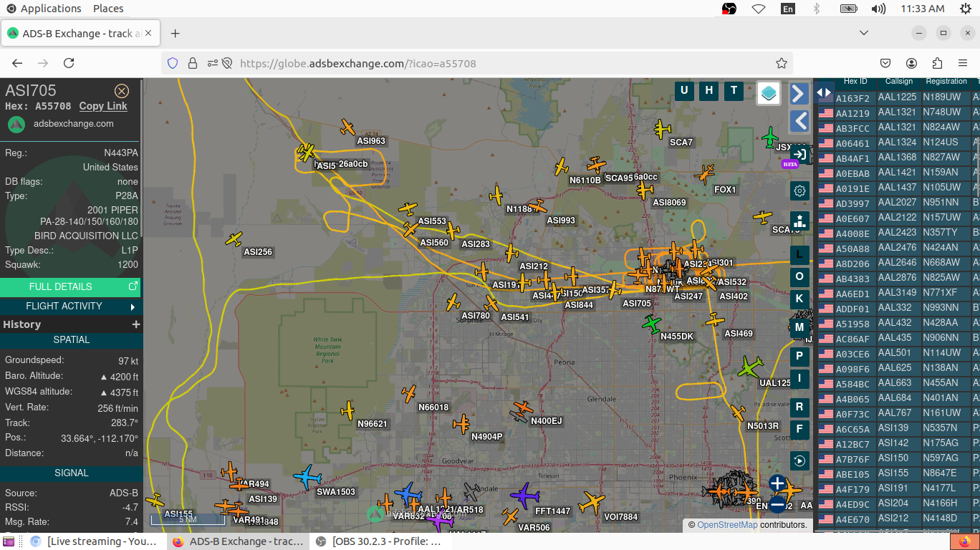Toggle the H map button
Viewport: 980px width, 550px height.
point(708,90)
